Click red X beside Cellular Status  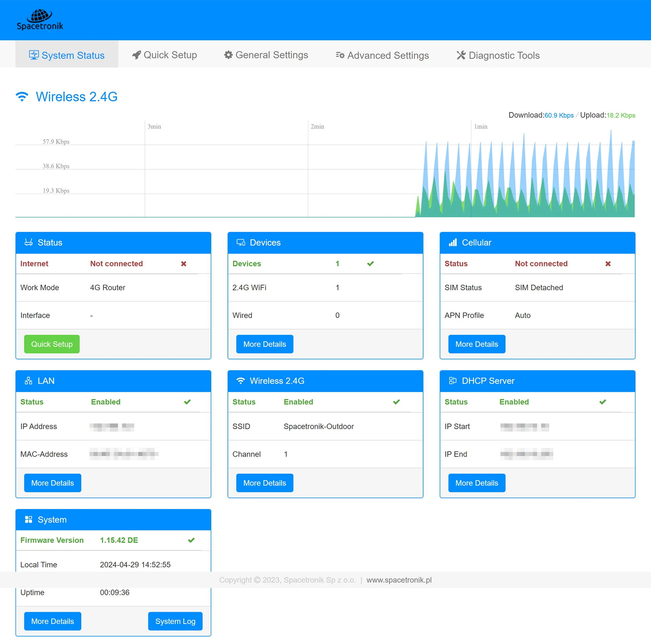[x=608, y=264]
